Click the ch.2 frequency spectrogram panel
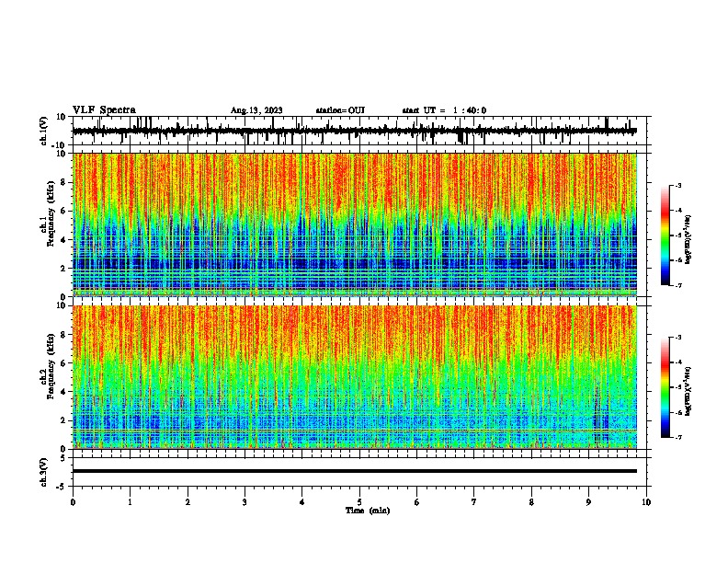The height and width of the screenshot is (563, 728). point(355,377)
